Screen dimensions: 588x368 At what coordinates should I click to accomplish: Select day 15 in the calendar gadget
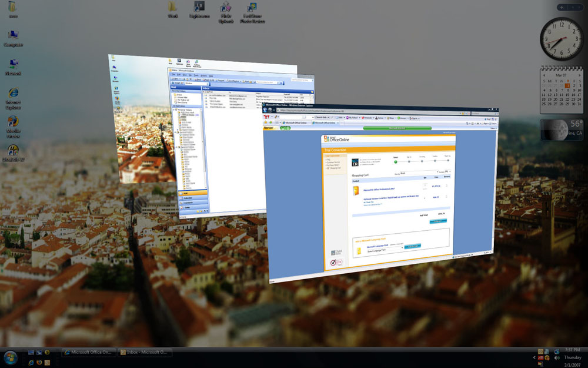[567, 95]
